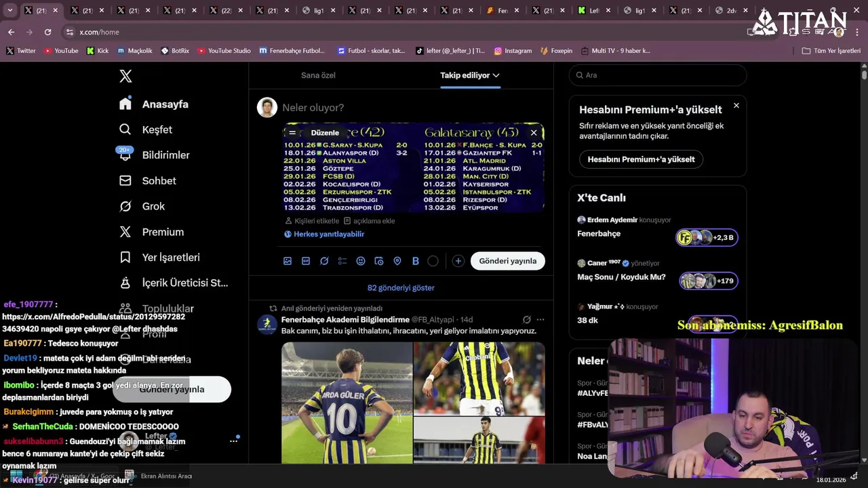Click Düzenle on the attached image
Viewport: 868px width, 488px height.
pos(325,133)
